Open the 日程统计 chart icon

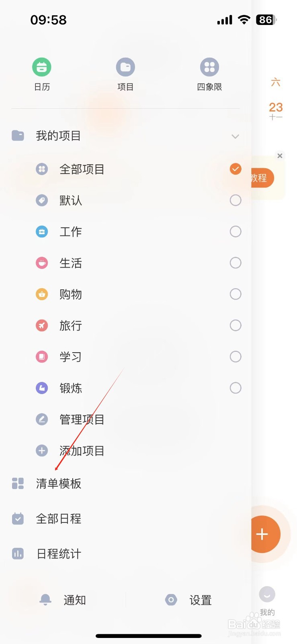[18, 554]
